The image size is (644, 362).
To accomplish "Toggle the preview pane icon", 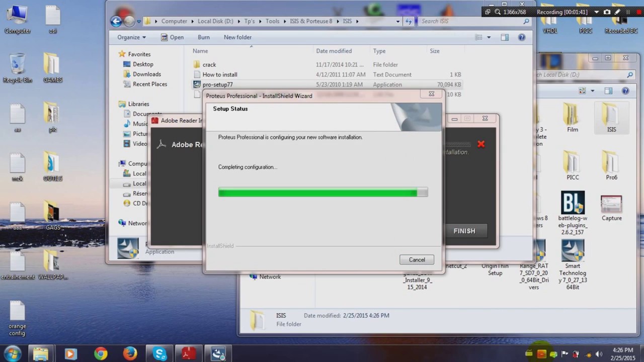I will click(505, 37).
